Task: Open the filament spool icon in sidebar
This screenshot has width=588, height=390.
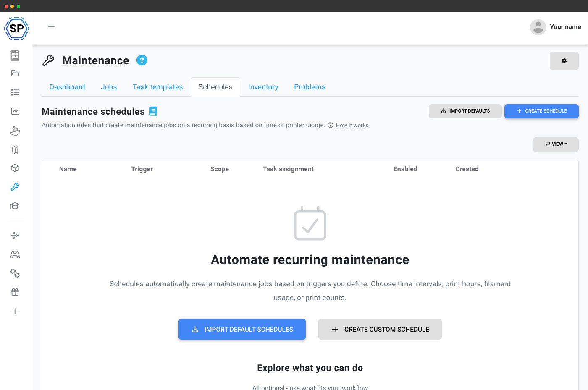Action: pyautogui.click(x=15, y=150)
